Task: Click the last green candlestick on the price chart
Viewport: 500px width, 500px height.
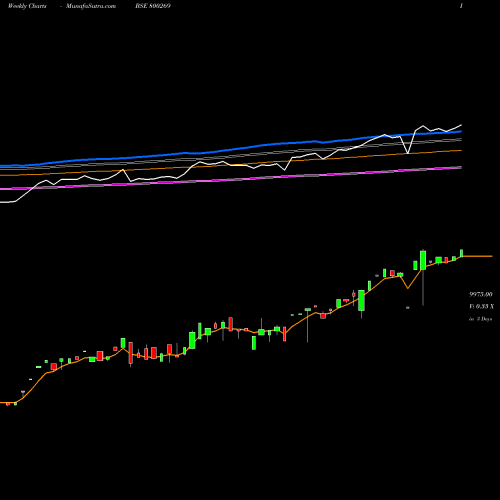Action: point(462,253)
